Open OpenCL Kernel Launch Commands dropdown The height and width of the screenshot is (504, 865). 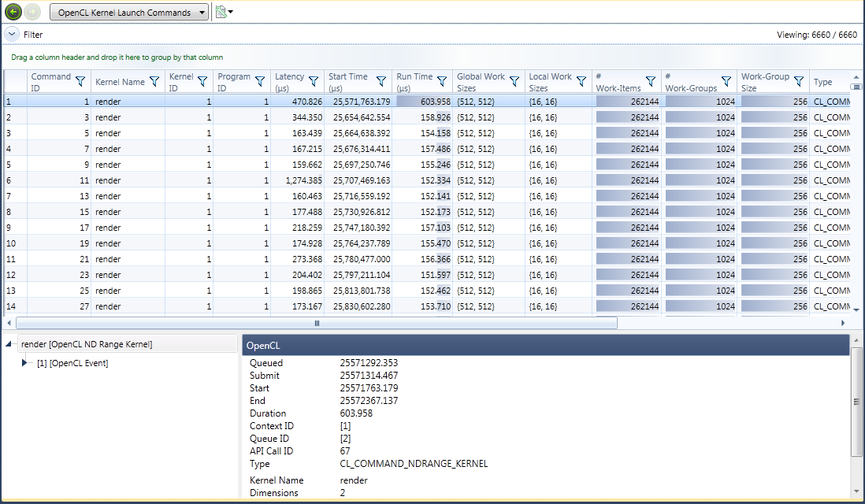[x=129, y=13]
